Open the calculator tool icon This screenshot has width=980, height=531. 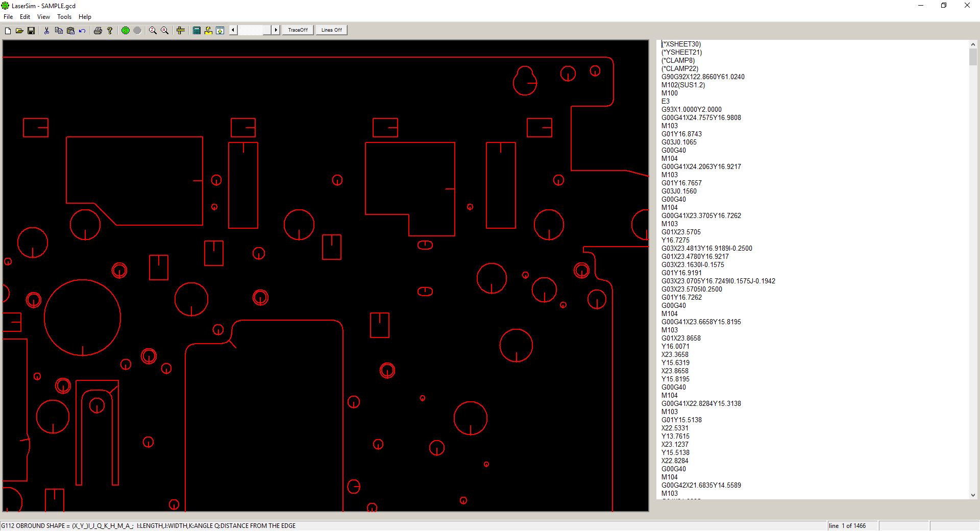(x=197, y=31)
